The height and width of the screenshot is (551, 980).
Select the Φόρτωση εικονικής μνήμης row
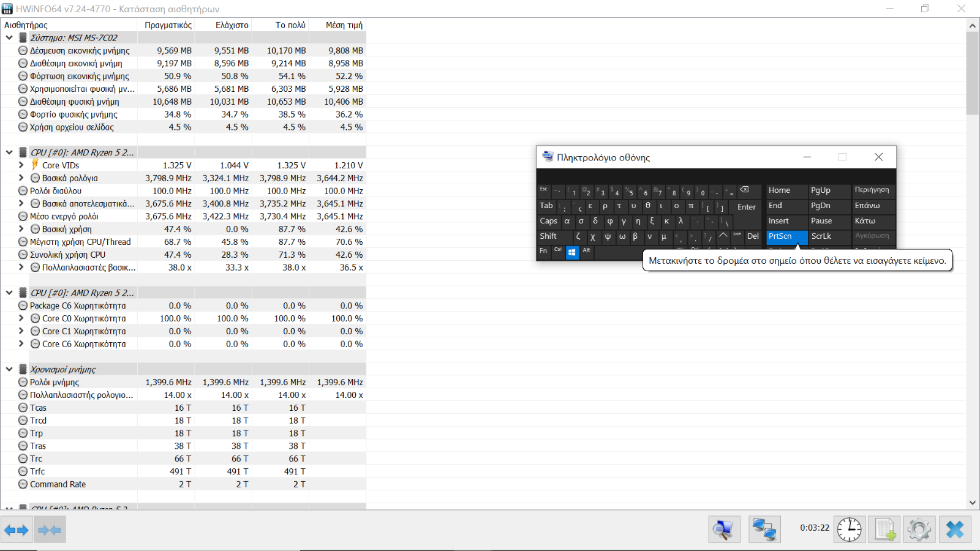(184, 77)
